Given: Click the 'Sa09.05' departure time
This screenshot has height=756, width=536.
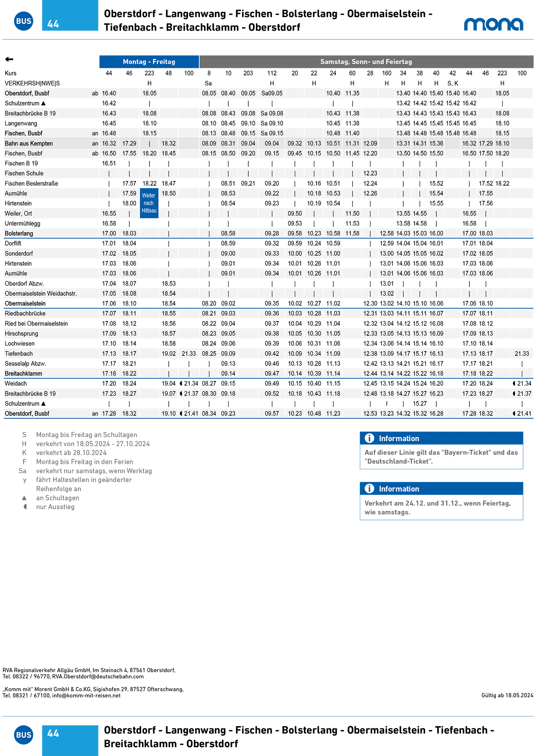Looking at the screenshot, I should pos(272,93).
